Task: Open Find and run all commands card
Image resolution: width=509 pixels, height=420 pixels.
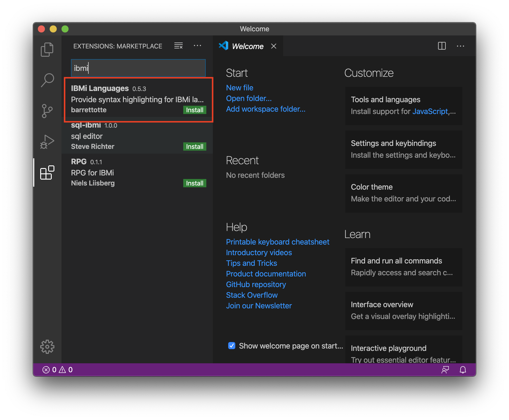Action: tap(403, 267)
